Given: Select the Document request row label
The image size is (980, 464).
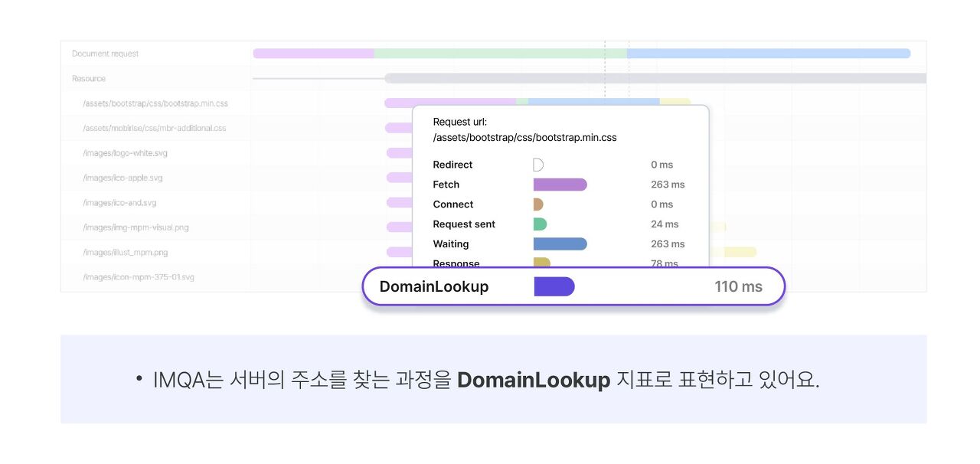Looking at the screenshot, I should coord(105,54).
